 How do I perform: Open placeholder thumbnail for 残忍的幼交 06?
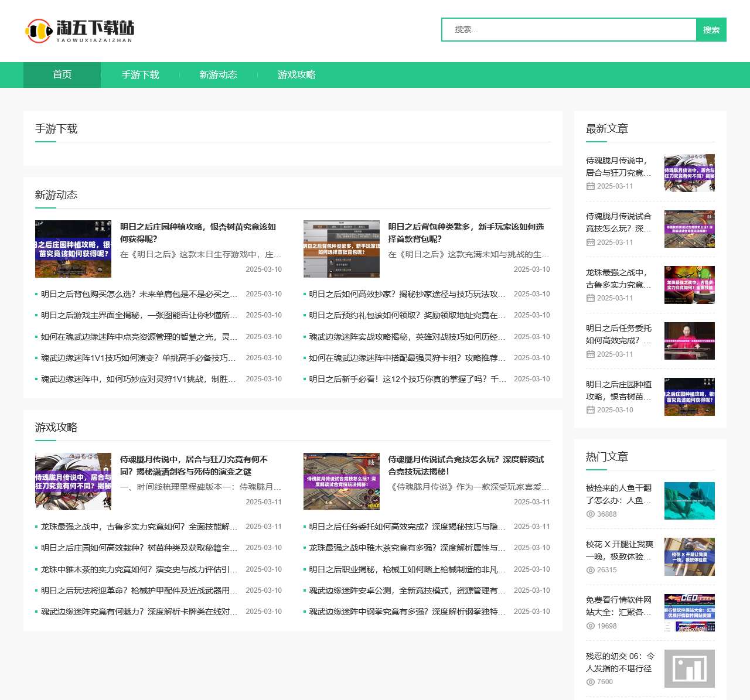pyautogui.click(x=690, y=668)
